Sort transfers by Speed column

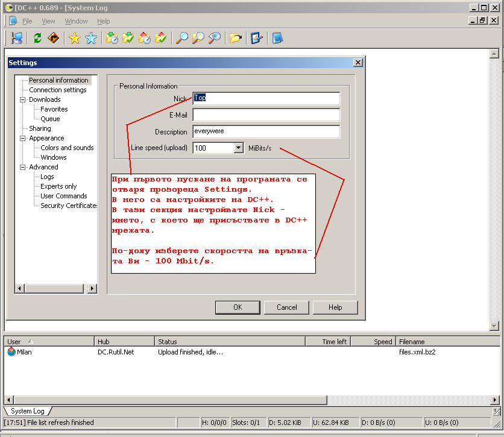(x=373, y=342)
